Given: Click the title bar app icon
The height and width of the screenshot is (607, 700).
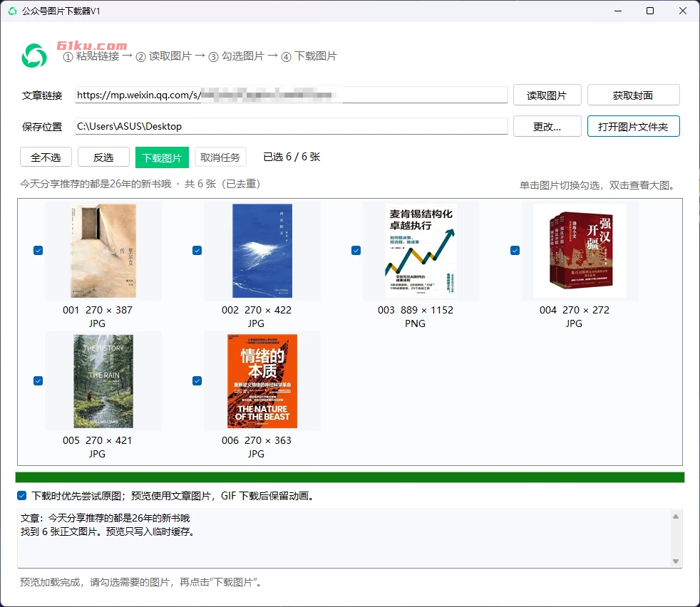Looking at the screenshot, I should click(x=13, y=11).
